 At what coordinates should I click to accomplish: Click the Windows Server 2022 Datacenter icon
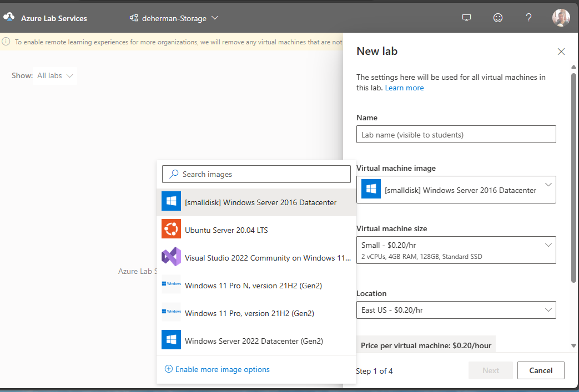pyautogui.click(x=172, y=340)
